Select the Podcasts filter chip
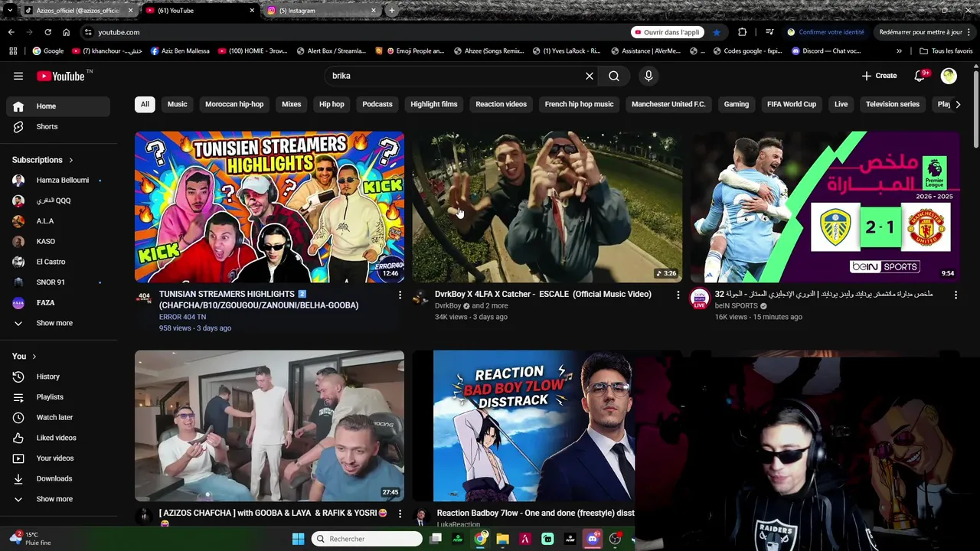Viewport: 980px width, 551px height. (377, 104)
